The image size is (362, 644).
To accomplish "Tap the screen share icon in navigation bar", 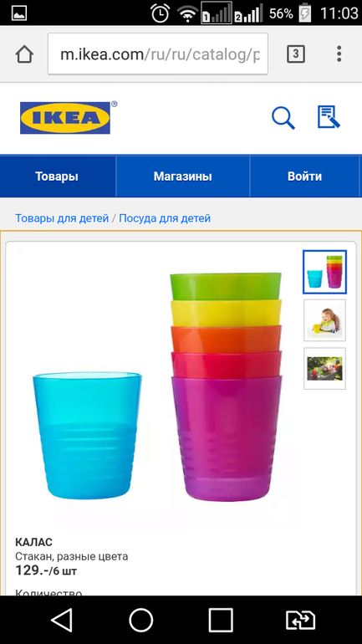I will coord(300,620).
